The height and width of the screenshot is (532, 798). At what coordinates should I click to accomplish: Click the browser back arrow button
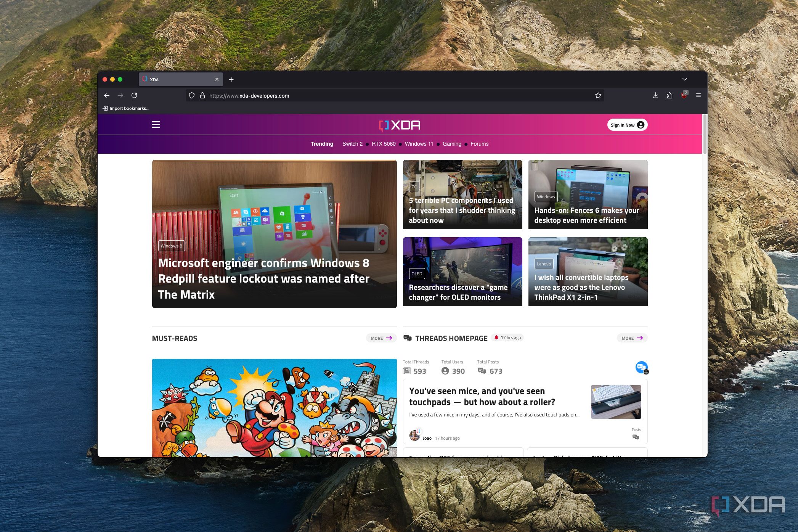pos(107,95)
